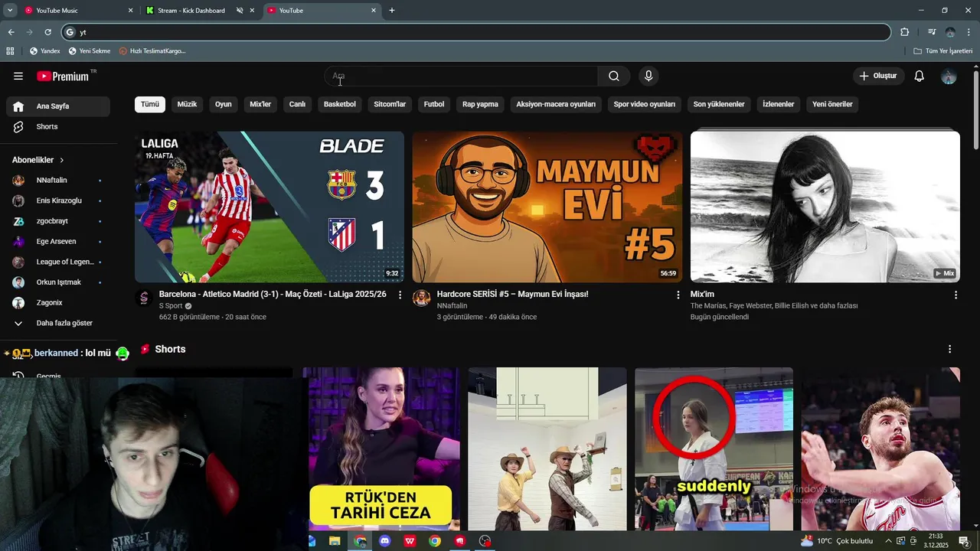
Task: Open the Windows notification center icon
Action: (964, 541)
